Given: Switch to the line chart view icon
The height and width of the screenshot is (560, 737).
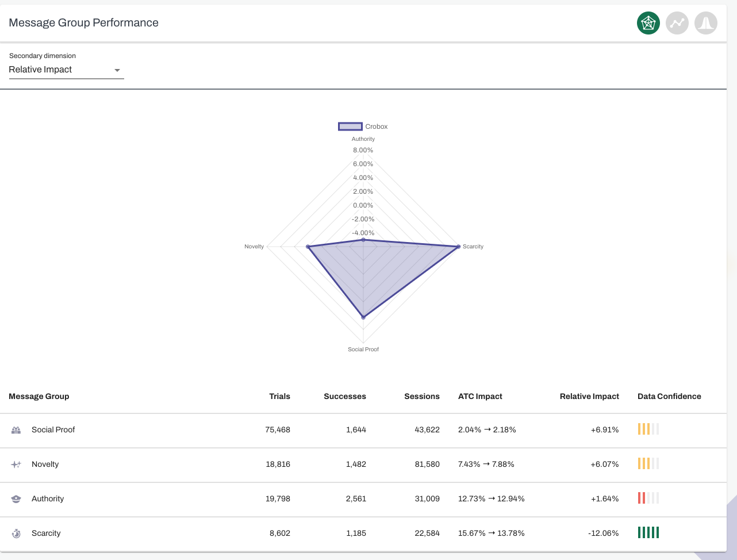Looking at the screenshot, I should 677,23.
